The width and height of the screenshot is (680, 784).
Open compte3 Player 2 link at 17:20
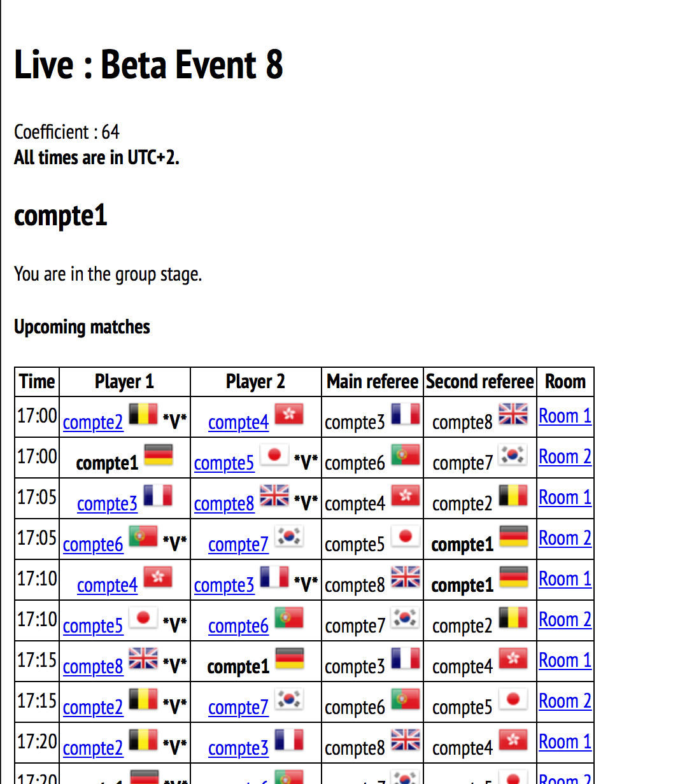[x=238, y=748]
